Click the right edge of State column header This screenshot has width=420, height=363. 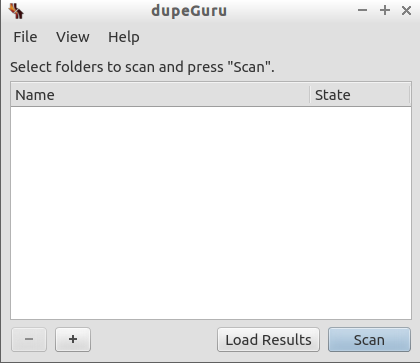pyautogui.click(x=409, y=95)
